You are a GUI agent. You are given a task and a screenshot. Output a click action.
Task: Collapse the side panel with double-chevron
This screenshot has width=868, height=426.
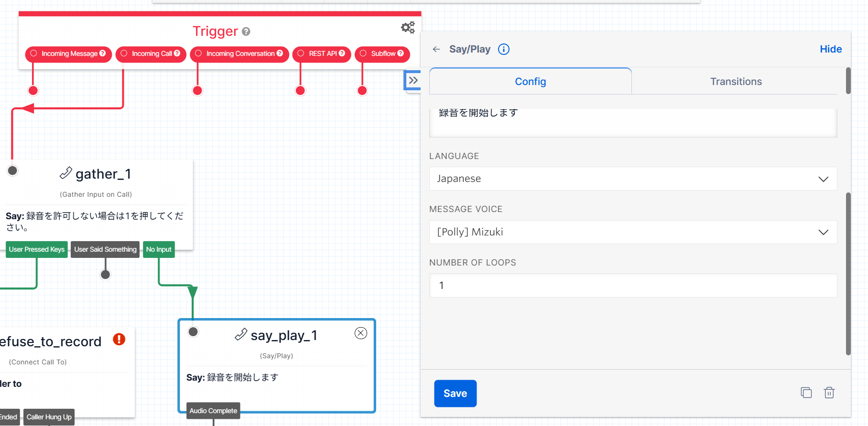pos(413,80)
